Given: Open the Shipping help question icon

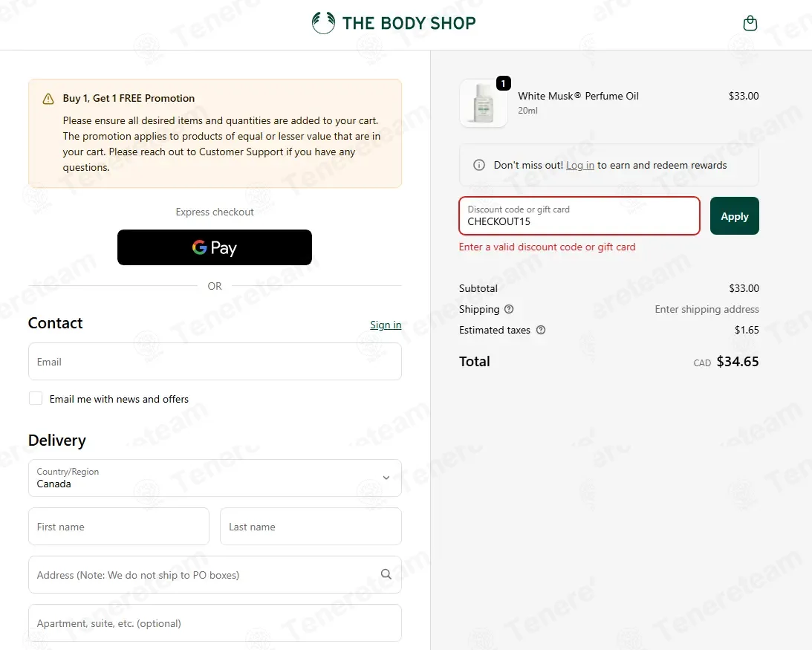Looking at the screenshot, I should (509, 309).
